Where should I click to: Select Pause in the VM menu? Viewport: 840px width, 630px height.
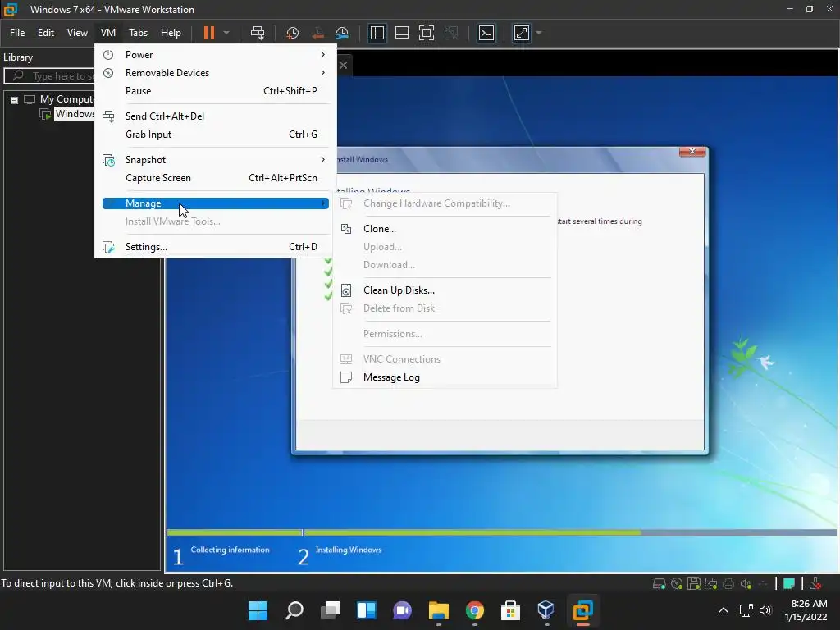216,91
